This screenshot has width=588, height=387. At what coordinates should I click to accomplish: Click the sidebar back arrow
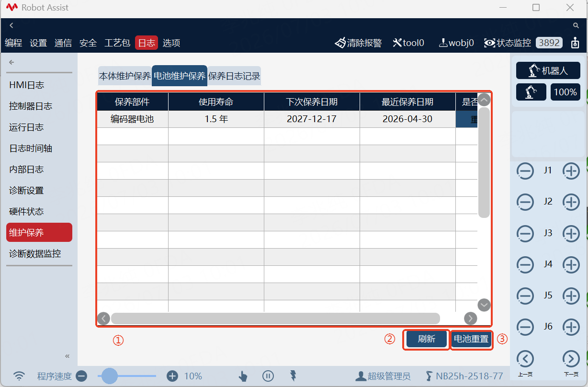(x=12, y=62)
